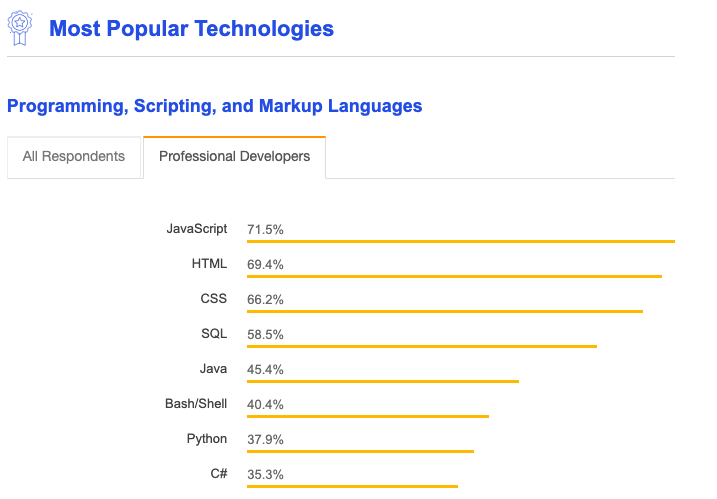The image size is (717, 499).
Task: Click the HTML 69.4% bar
Action: (454, 276)
